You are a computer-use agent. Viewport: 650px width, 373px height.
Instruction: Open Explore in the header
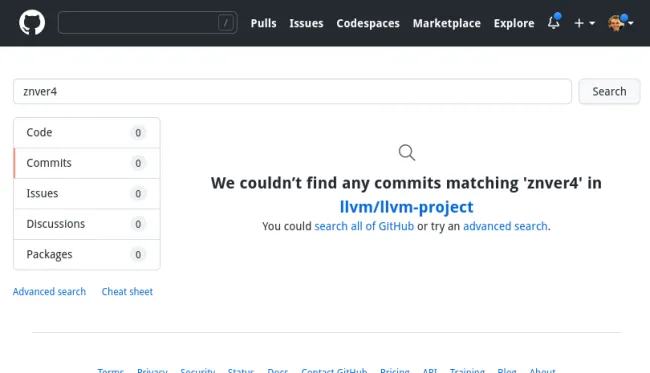pyautogui.click(x=514, y=23)
